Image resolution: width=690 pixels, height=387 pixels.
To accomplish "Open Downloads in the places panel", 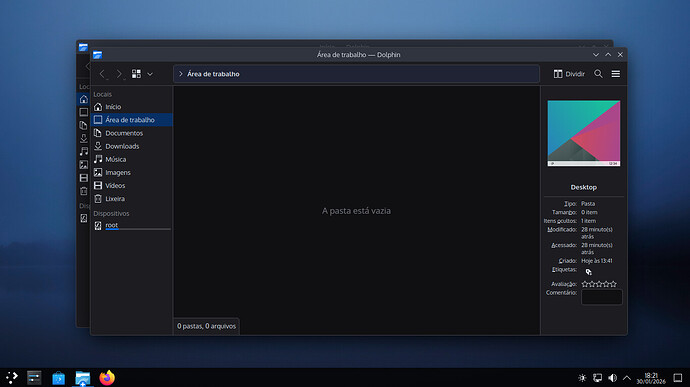I will [x=132, y=146].
